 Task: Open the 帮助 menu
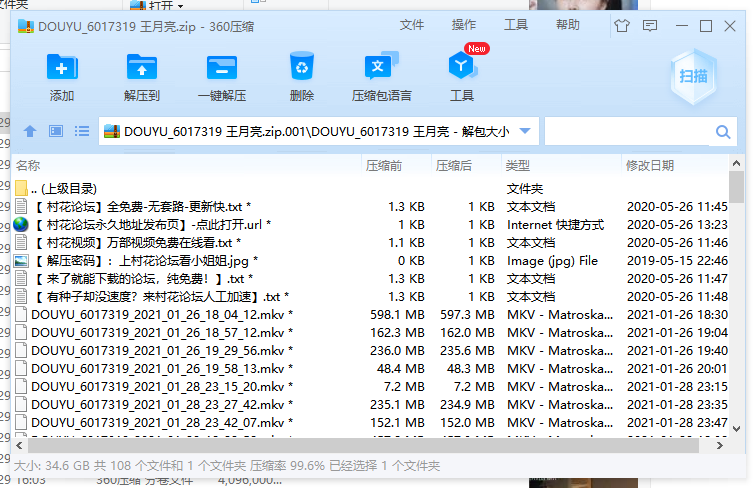[568, 25]
